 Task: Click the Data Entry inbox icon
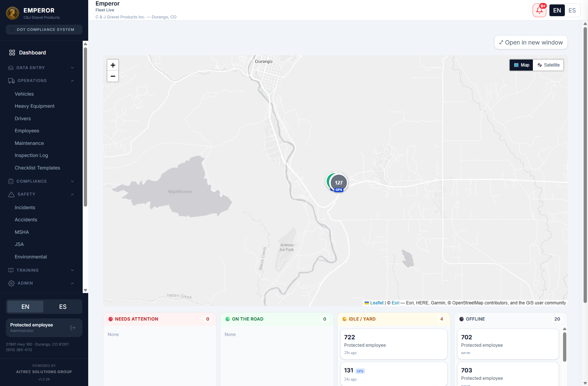click(11, 68)
